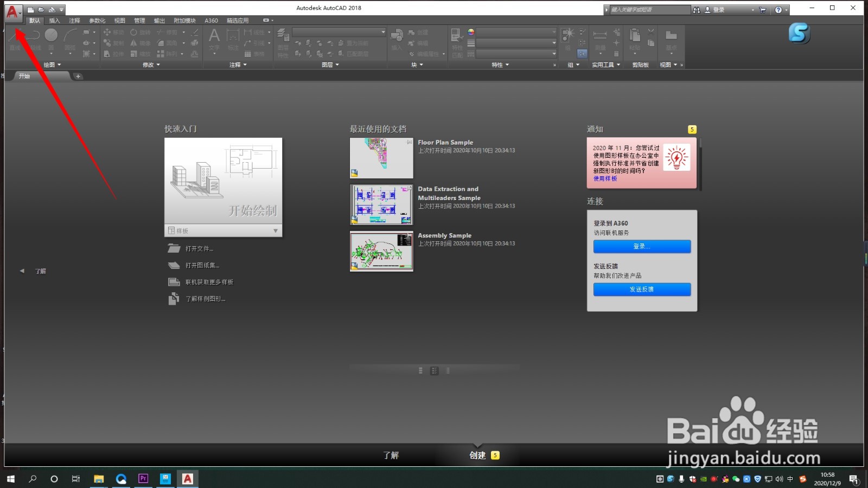Expand the 实用工具 panel

tap(606, 65)
